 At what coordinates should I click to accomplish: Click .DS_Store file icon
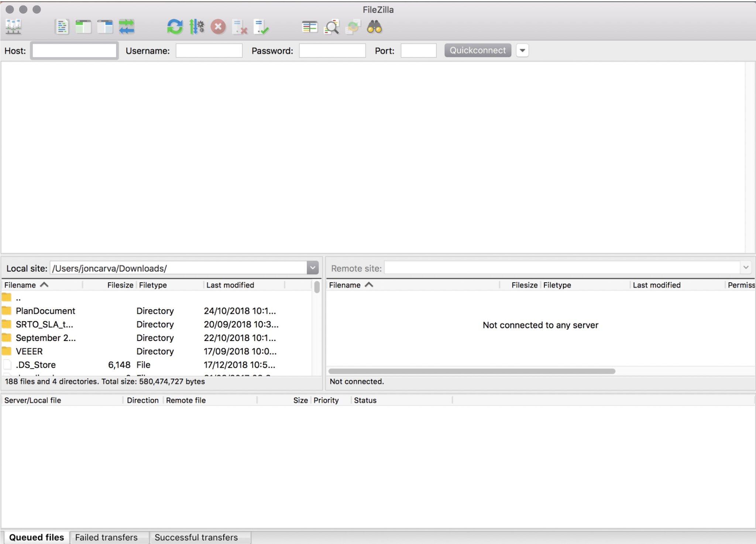pos(7,365)
